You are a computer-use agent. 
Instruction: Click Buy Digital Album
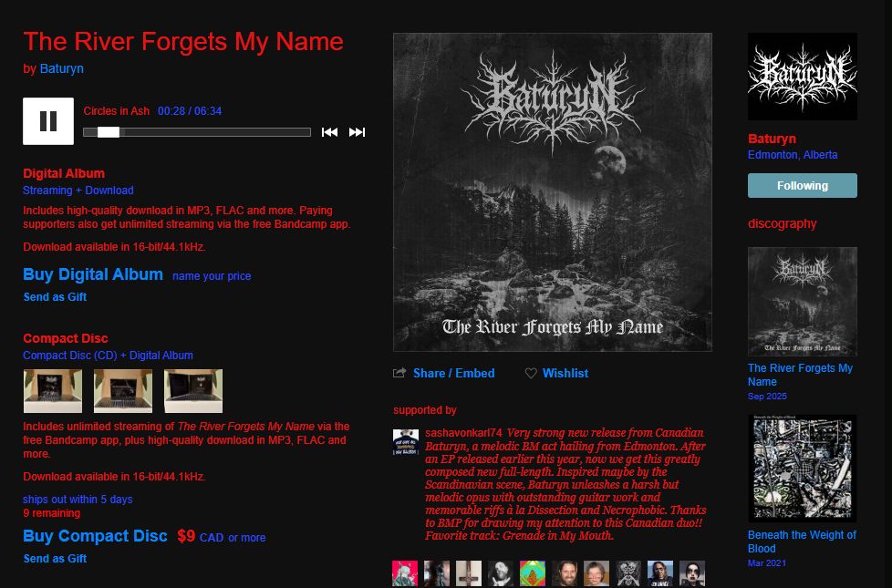point(93,274)
